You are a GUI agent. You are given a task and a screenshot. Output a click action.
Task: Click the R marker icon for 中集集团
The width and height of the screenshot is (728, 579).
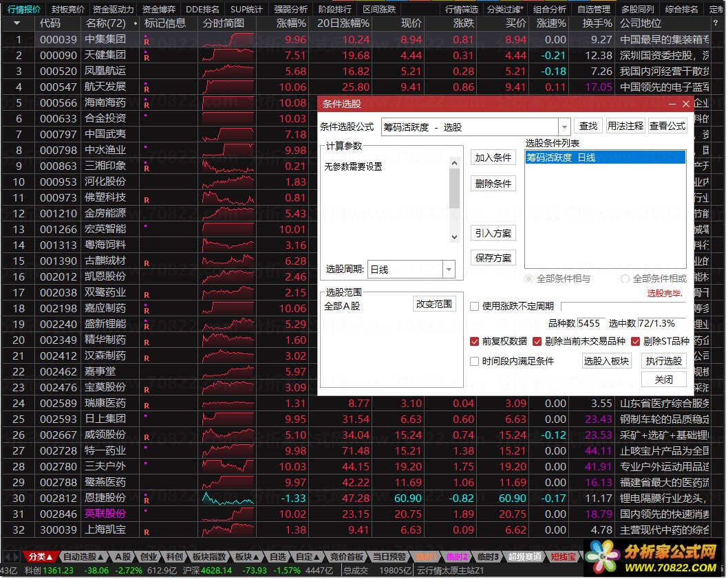click(x=147, y=42)
